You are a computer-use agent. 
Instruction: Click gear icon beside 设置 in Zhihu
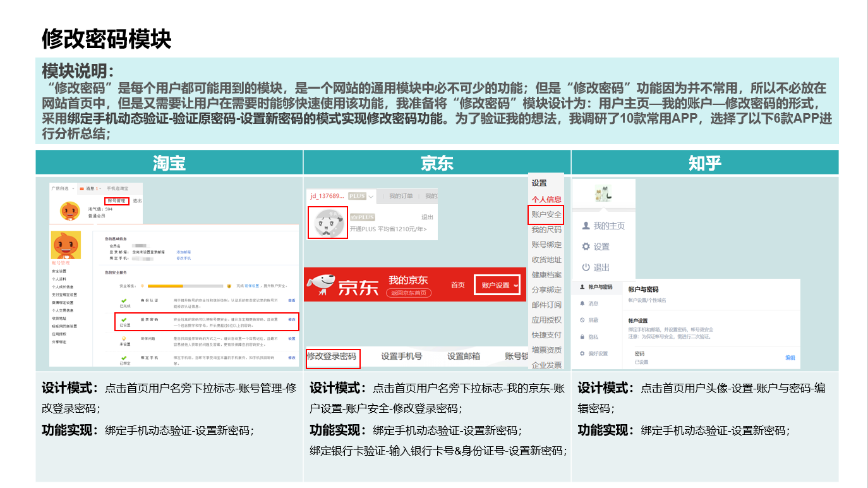pos(586,247)
